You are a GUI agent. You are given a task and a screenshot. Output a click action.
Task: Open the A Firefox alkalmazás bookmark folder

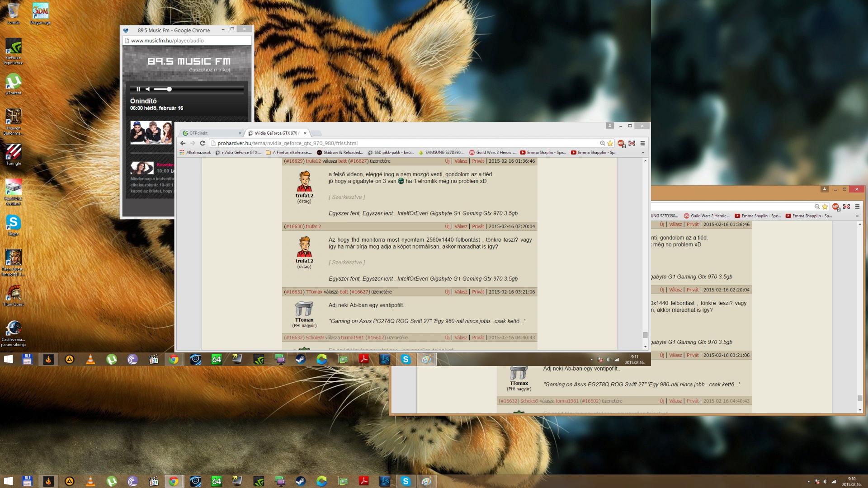[x=288, y=153]
